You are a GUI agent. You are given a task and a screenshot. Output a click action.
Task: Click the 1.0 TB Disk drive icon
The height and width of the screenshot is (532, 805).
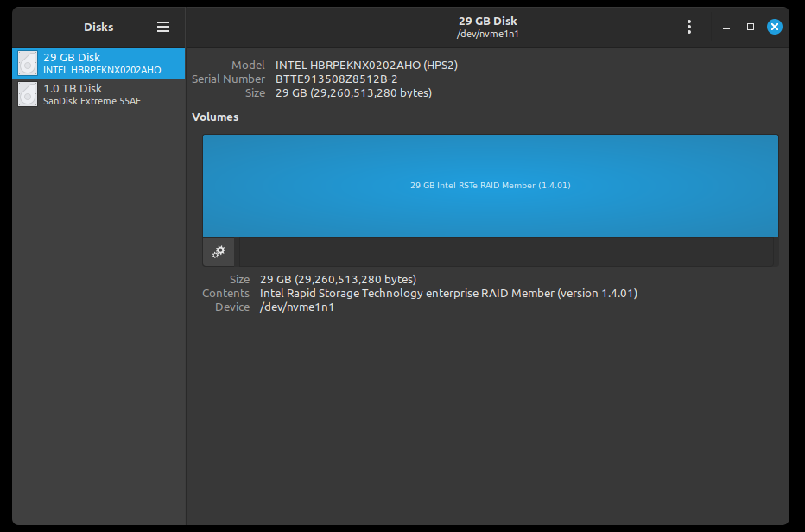(28, 94)
